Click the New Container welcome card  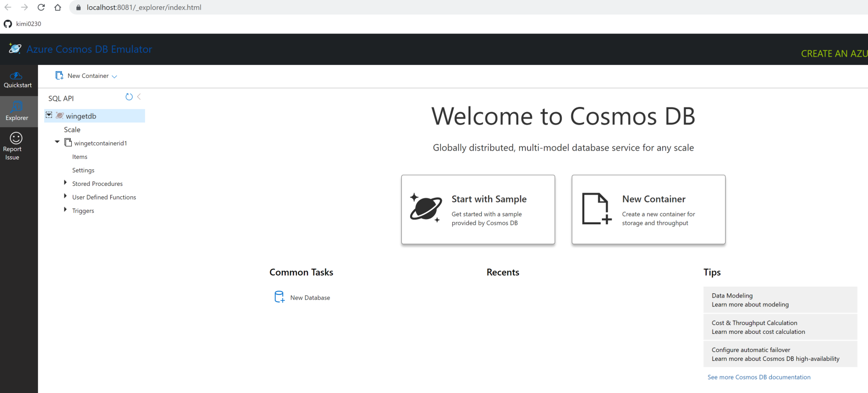coord(649,209)
